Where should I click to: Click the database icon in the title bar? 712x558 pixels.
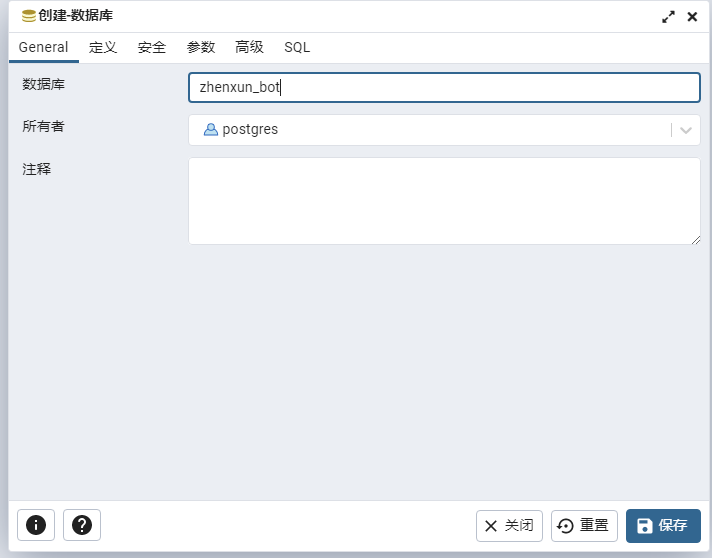[x=28, y=16]
